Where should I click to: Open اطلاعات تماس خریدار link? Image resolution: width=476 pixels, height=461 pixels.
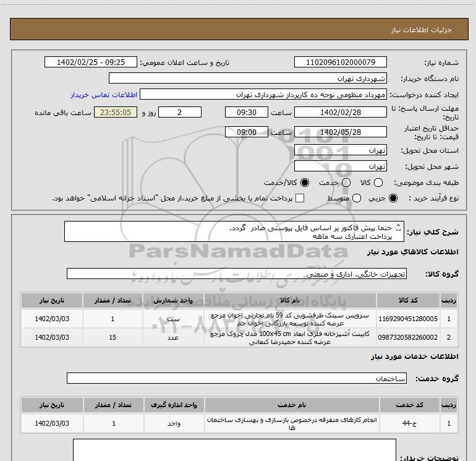104,95
